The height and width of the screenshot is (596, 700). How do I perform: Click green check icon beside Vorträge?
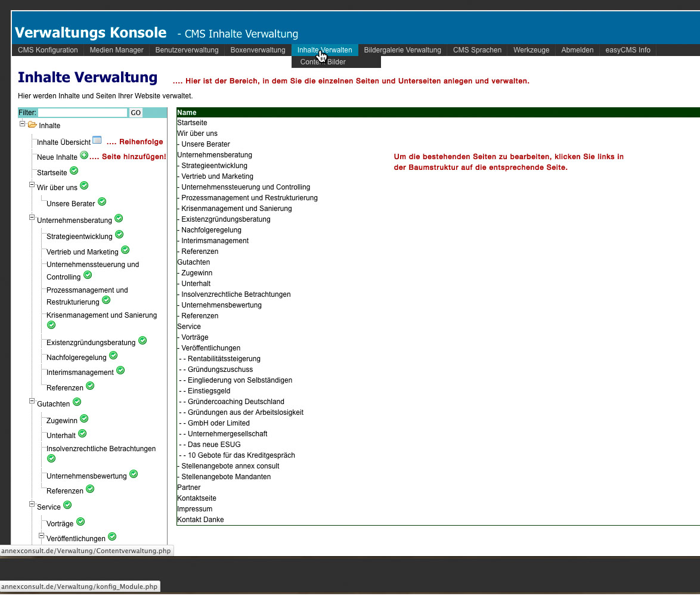click(80, 522)
